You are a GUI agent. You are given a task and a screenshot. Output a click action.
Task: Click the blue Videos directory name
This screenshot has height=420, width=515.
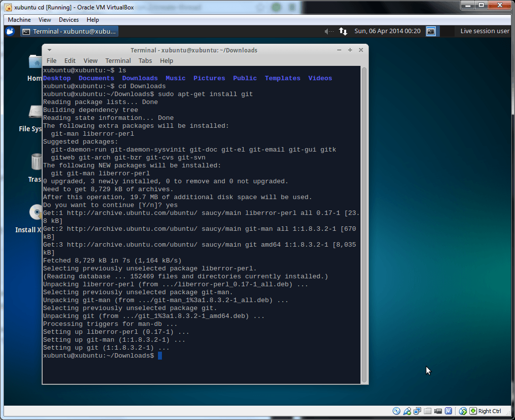click(320, 78)
